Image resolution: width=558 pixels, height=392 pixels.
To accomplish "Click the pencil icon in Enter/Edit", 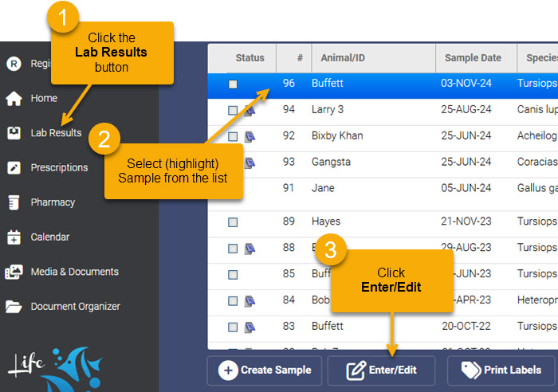I will click(x=356, y=370).
